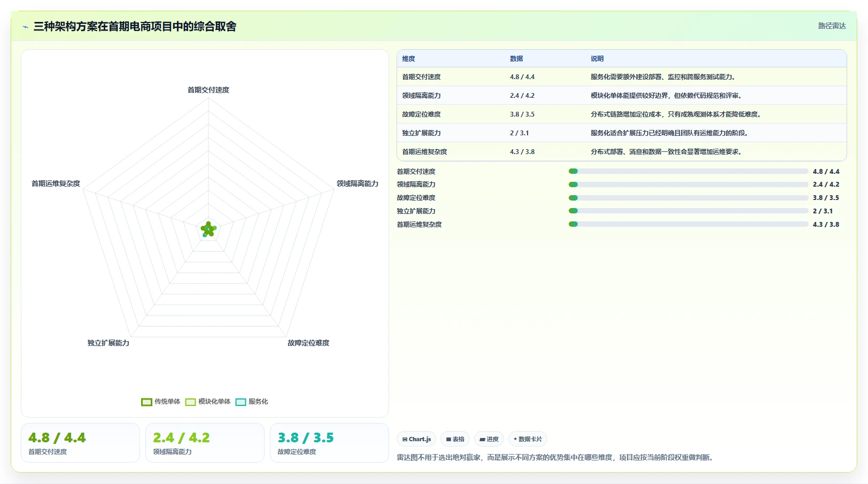The image size is (868, 484).
Task: Click the 领域隔离能力 progress bar
Action: tap(688, 185)
